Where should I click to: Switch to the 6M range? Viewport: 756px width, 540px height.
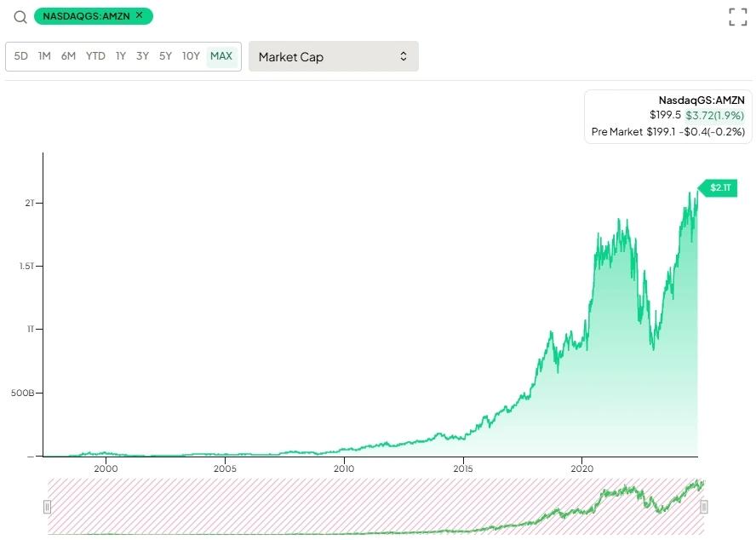(68, 56)
